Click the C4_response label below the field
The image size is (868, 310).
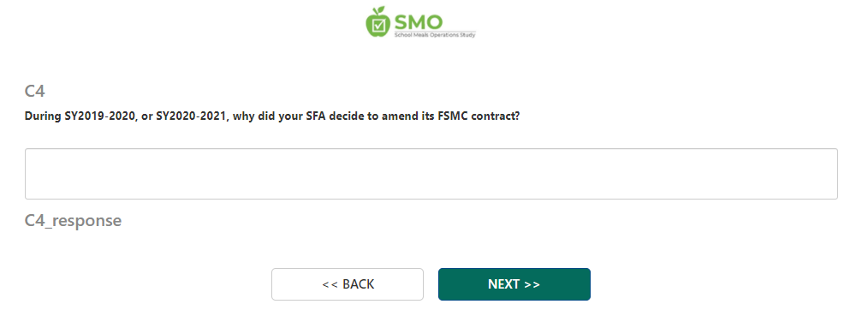tap(73, 220)
